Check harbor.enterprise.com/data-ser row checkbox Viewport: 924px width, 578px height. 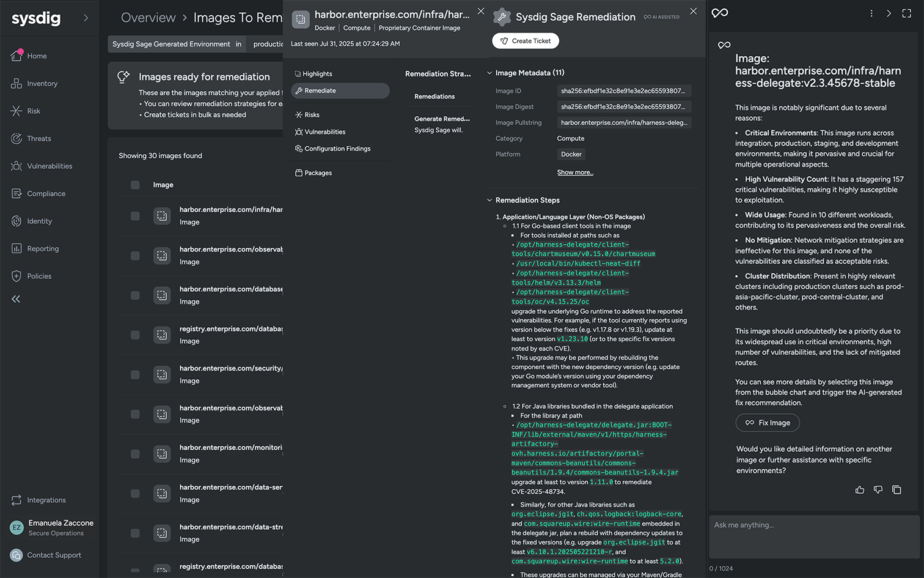point(135,494)
